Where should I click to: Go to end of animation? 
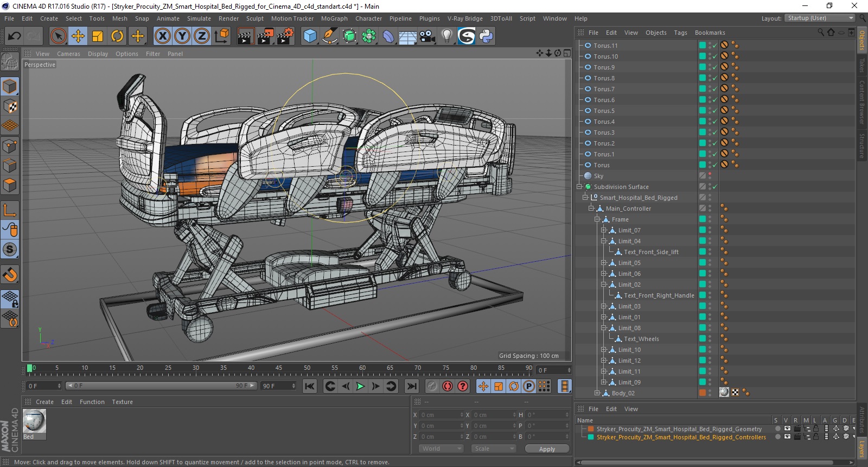(412, 386)
